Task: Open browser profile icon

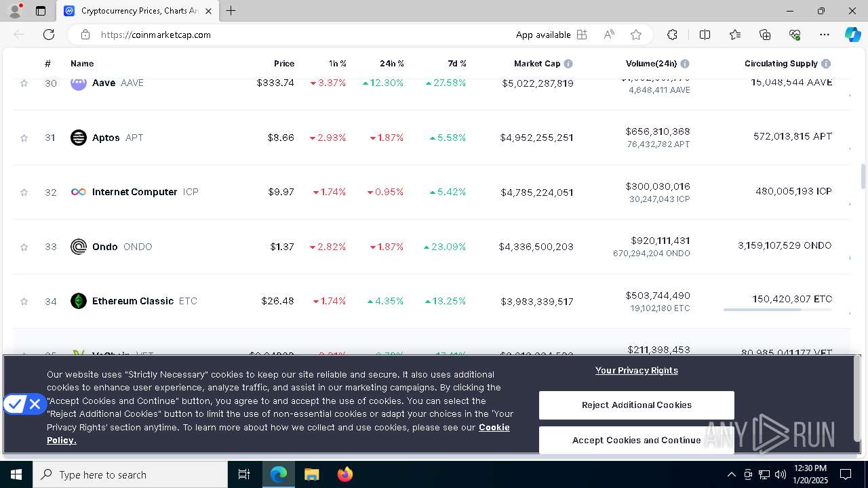Action: click(15, 11)
